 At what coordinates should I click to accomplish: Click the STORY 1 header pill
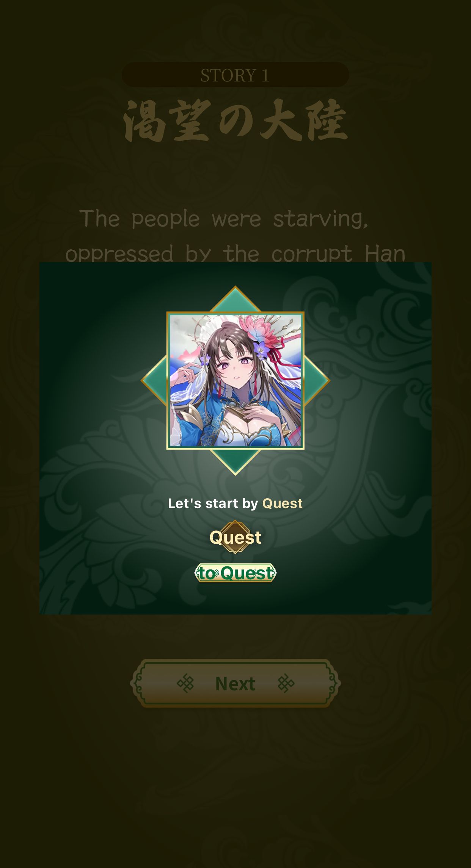point(235,75)
